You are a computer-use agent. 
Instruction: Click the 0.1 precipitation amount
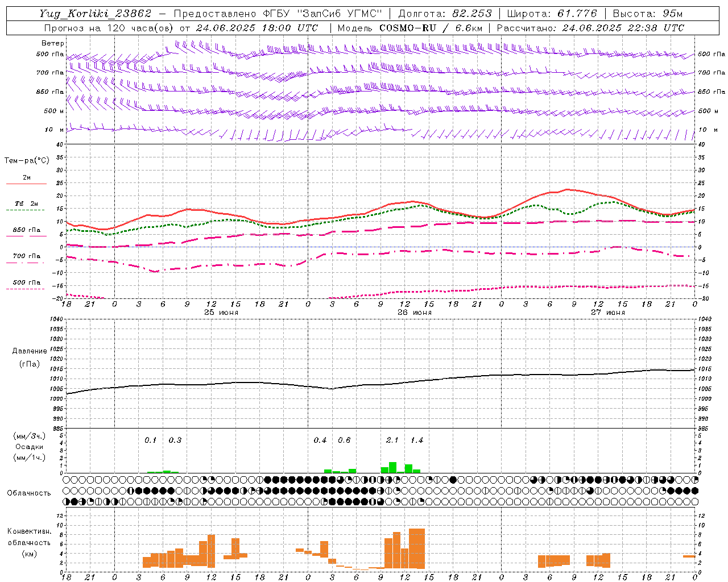pos(151,440)
